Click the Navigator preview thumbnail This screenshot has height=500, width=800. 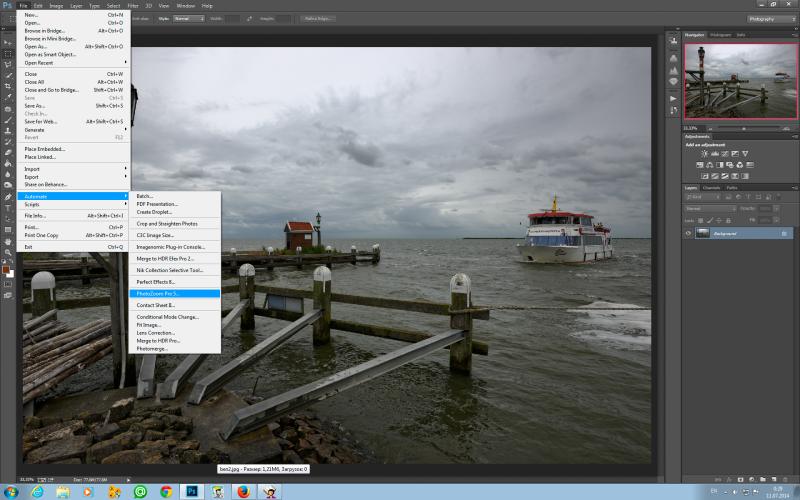click(x=740, y=81)
